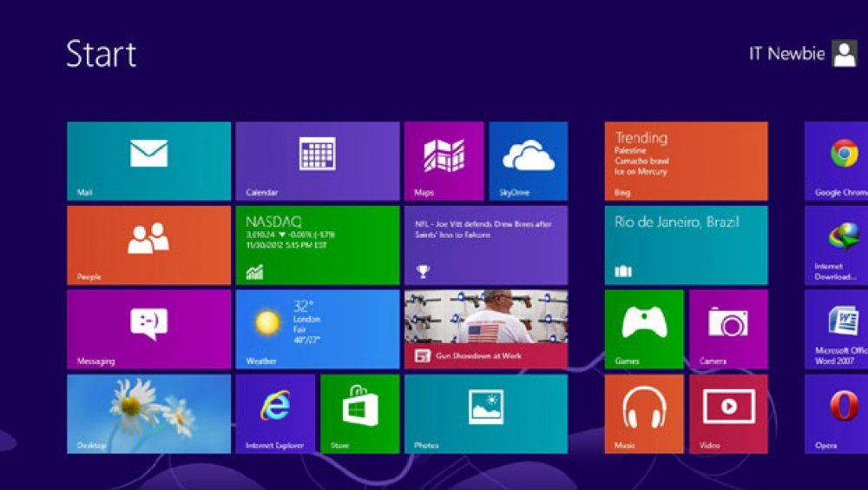Viewport: 868px width, 490px height.
Task: Launch the Opera browser tile
Action: point(837,414)
